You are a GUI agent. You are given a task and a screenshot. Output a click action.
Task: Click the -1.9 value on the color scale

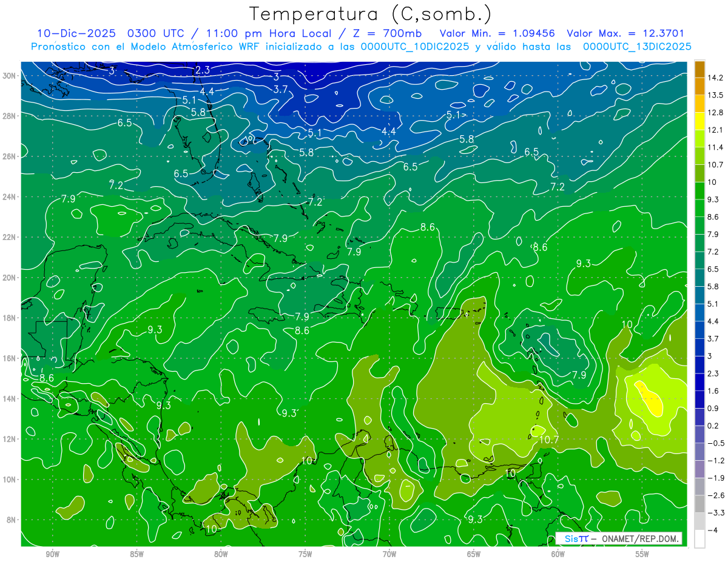[716, 478]
